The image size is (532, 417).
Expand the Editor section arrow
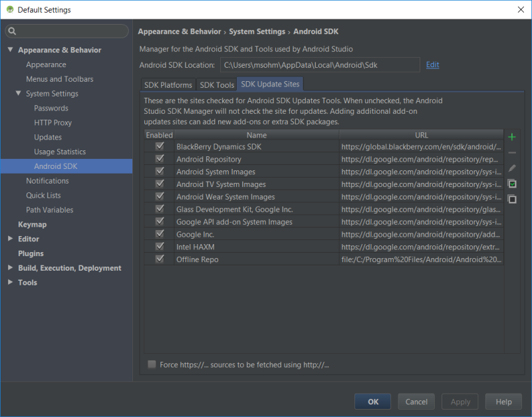pyautogui.click(x=11, y=239)
